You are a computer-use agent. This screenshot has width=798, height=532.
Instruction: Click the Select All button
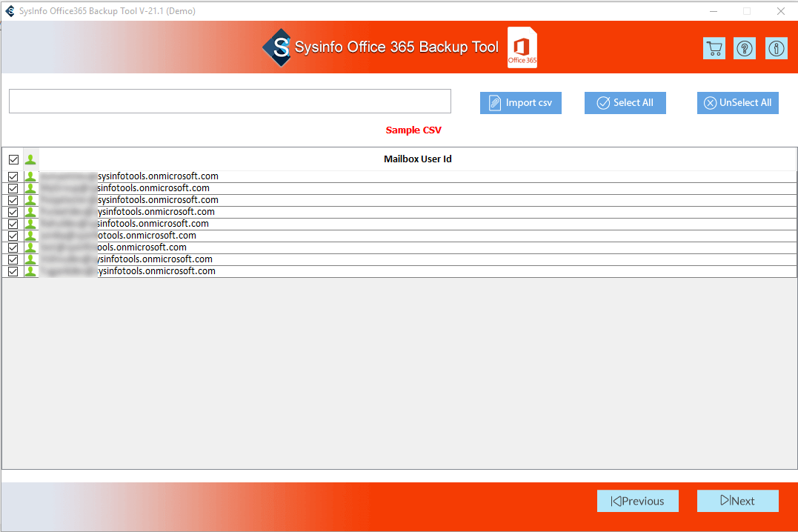click(x=625, y=103)
